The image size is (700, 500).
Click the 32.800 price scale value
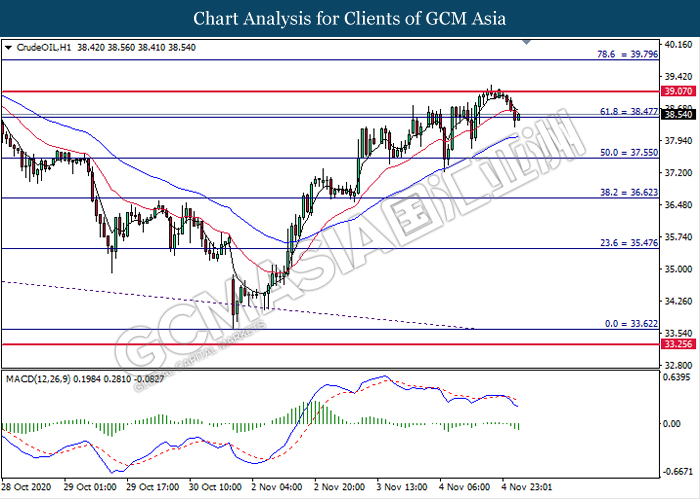[x=678, y=366]
